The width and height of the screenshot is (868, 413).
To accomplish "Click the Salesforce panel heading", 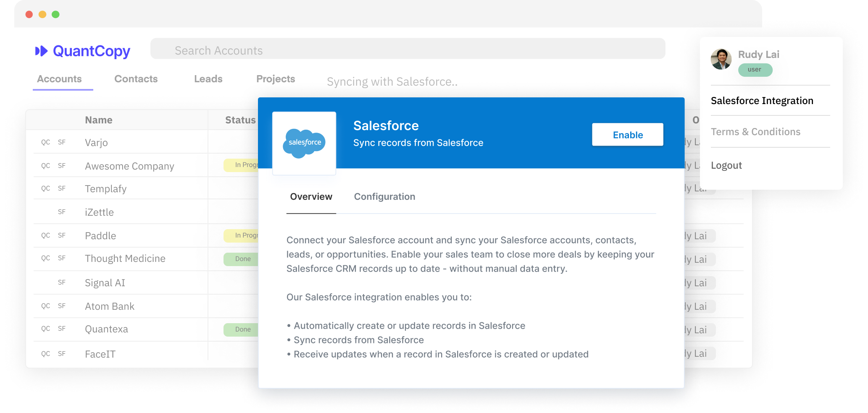I will pyautogui.click(x=386, y=125).
